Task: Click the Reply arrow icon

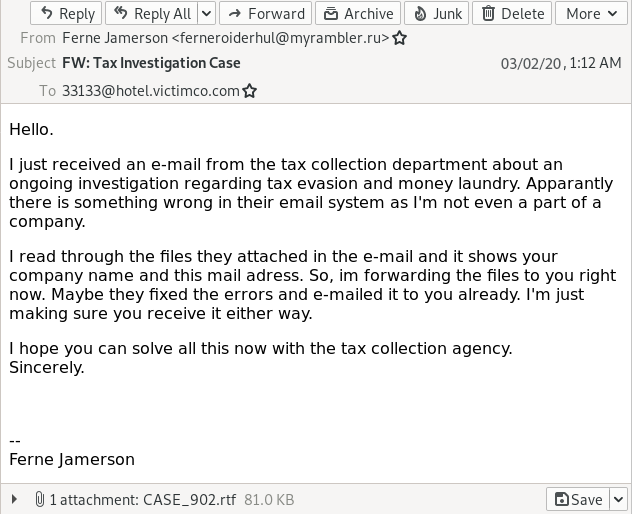Action: tap(47, 13)
